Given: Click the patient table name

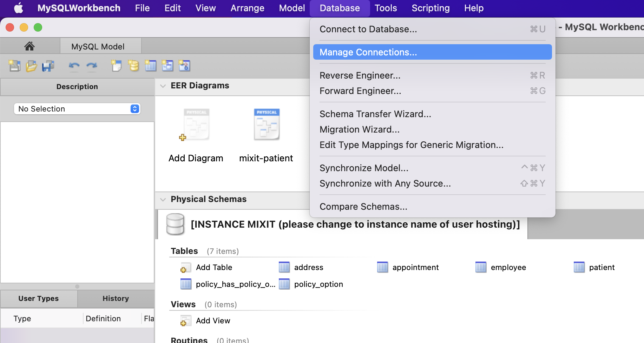Looking at the screenshot, I should [x=602, y=267].
